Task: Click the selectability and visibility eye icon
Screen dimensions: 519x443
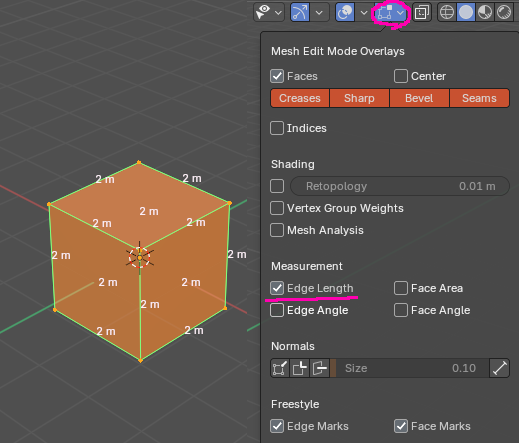Action: click(263, 12)
